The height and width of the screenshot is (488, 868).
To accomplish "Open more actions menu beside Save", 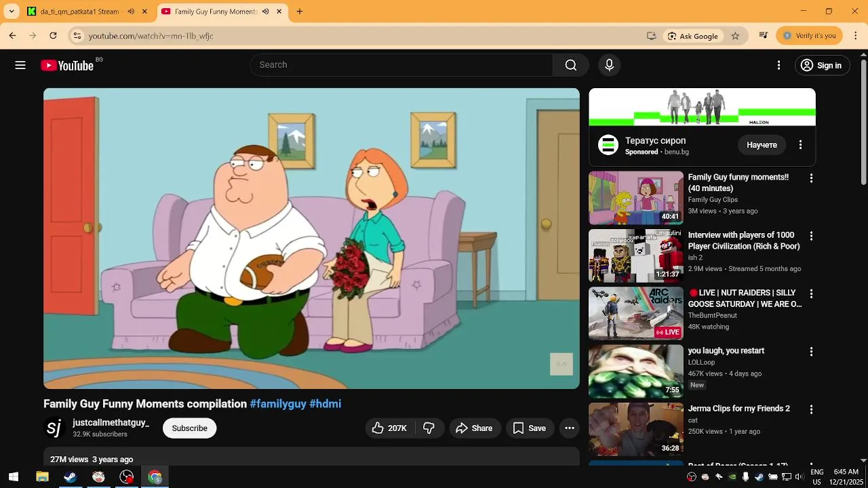I will [570, 428].
